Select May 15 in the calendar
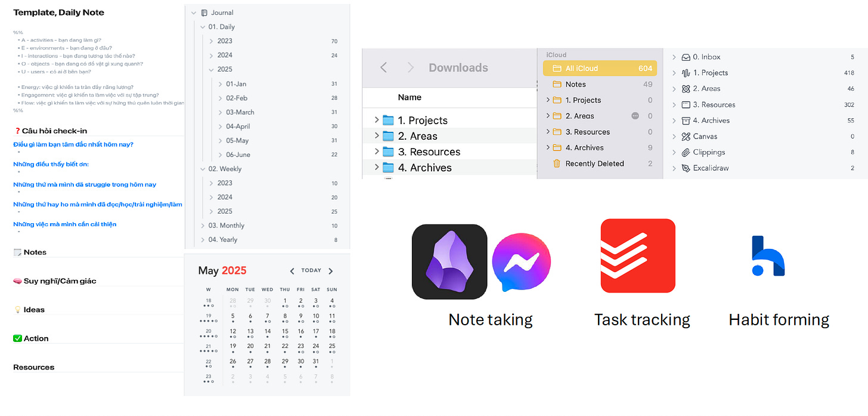This screenshot has height=416, width=868. coord(285,332)
